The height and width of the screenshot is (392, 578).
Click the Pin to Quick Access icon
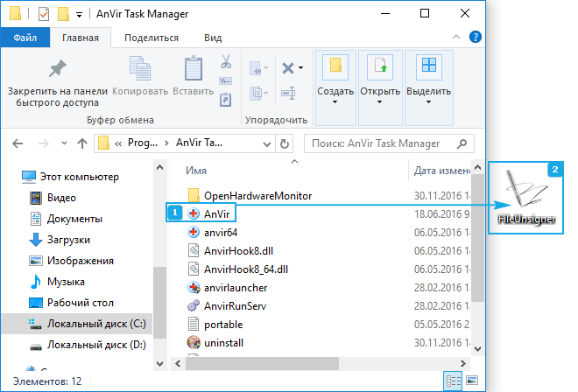tap(57, 69)
